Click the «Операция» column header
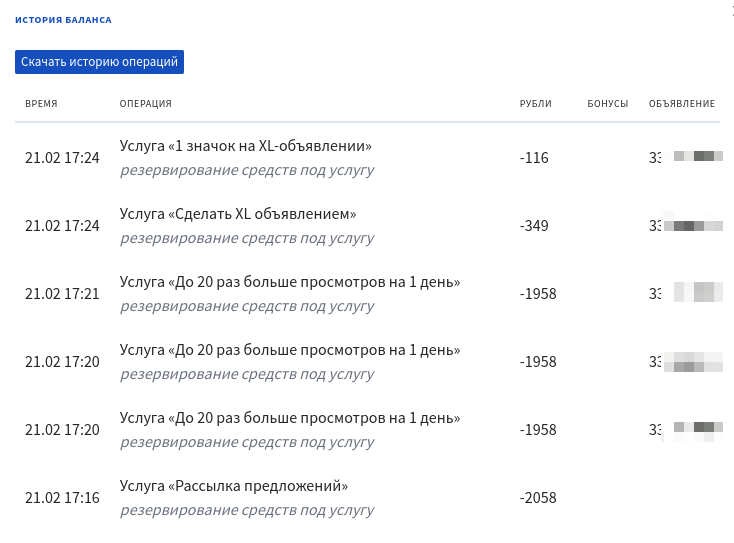Viewport: 734px width, 543px height. [x=145, y=104]
